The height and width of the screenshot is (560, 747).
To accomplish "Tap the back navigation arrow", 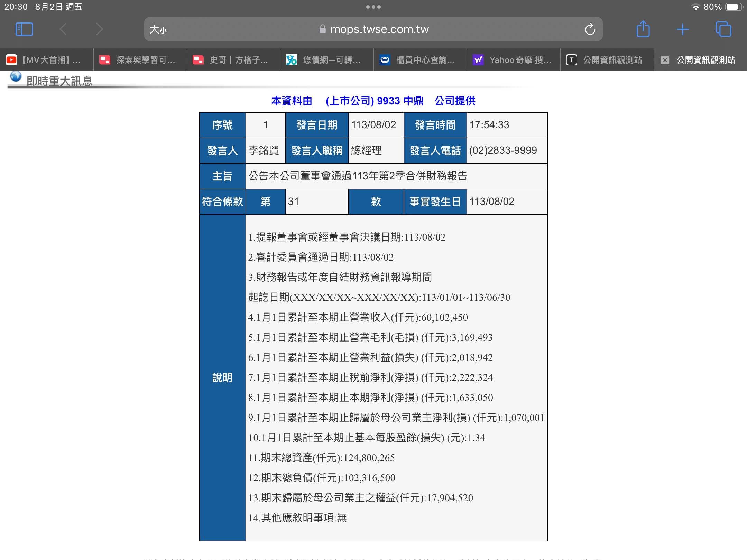I will pyautogui.click(x=63, y=29).
